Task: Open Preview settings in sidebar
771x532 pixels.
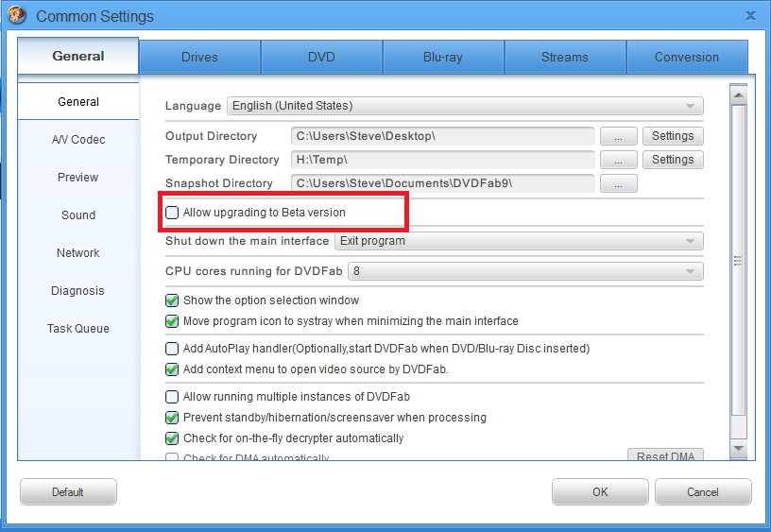Action: click(x=78, y=177)
